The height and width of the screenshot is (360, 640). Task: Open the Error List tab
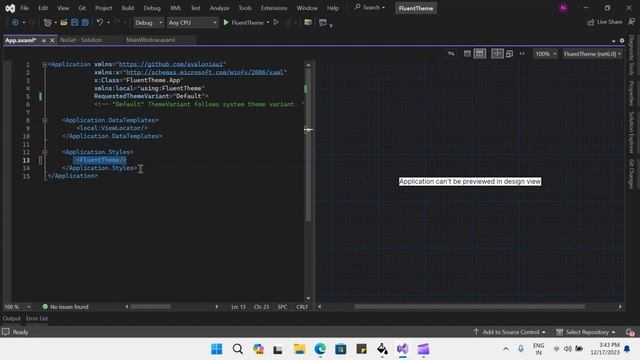37,318
